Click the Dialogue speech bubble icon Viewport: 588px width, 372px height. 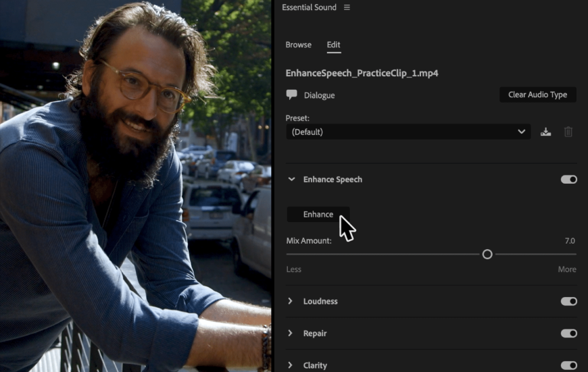pos(291,95)
